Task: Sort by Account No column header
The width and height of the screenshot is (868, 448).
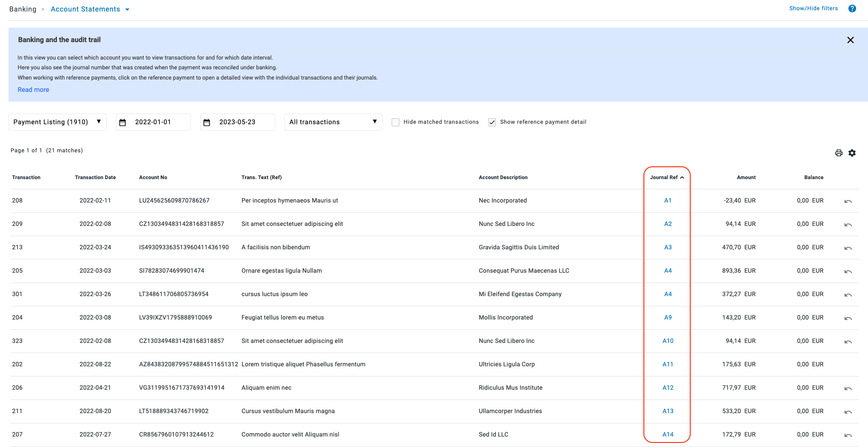Action: pos(153,177)
